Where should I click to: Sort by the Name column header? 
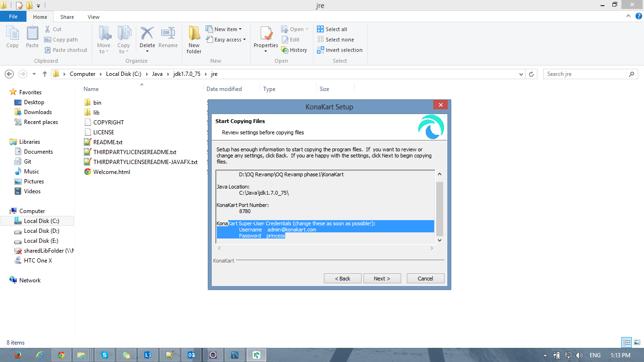[91, 89]
